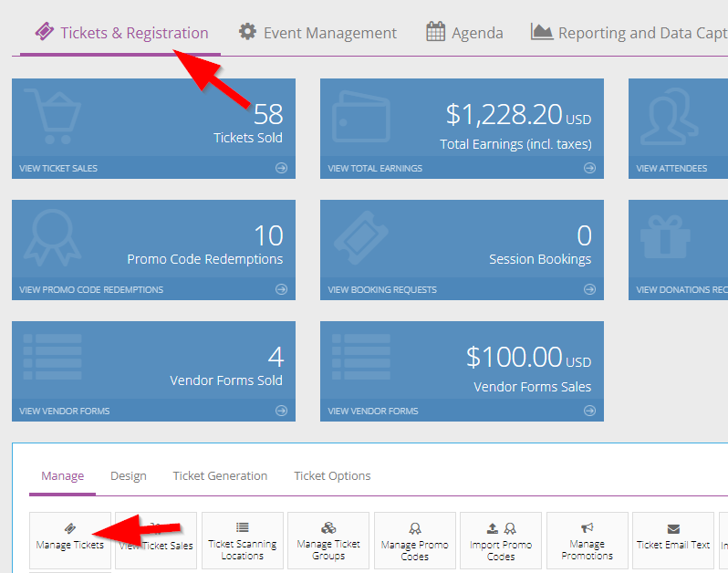The width and height of the screenshot is (728, 573).
Task: Click the 0 Session Bookings value
Action: 584,236
